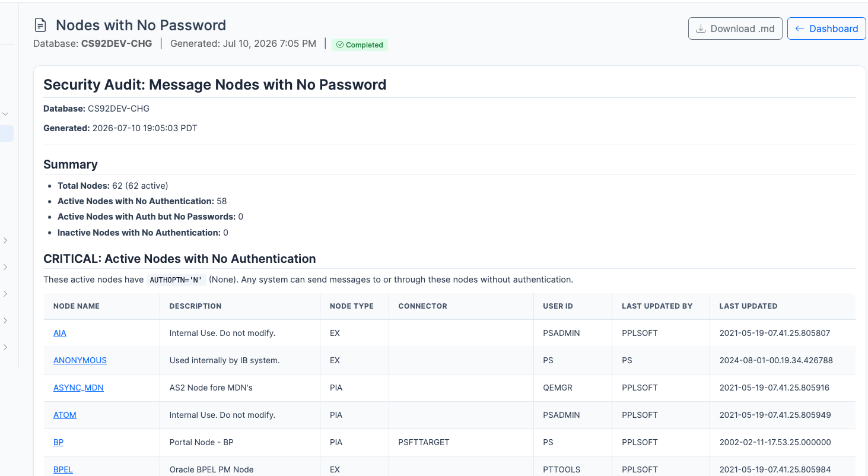Screen dimensions: 868x476
Task: Click the AUTHOPTN='N' code snippet
Action: (176, 280)
